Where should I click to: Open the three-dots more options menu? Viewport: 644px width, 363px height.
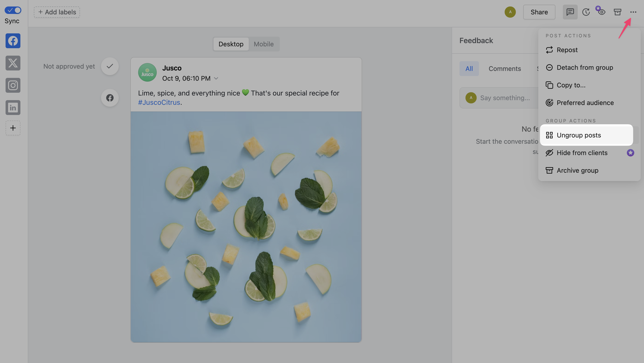633,12
